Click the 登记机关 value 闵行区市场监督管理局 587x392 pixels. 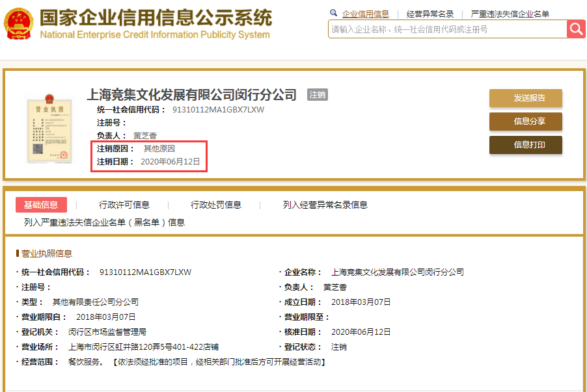(107, 332)
